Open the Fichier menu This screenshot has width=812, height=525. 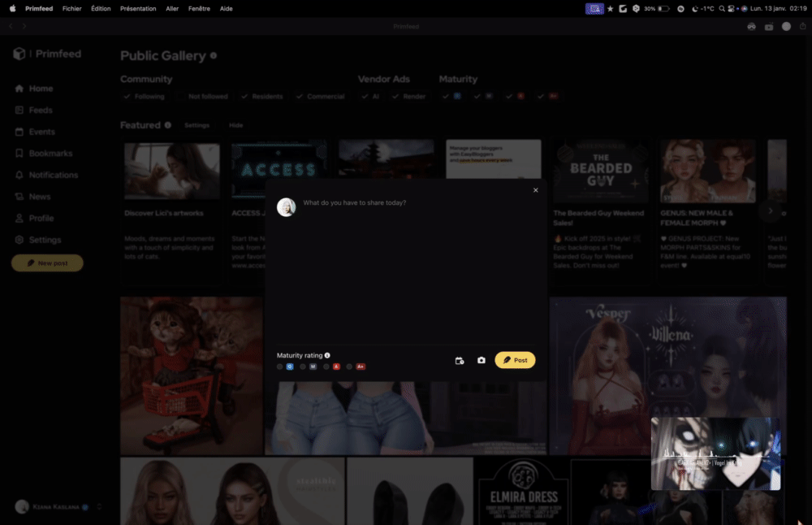click(x=72, y=8)
